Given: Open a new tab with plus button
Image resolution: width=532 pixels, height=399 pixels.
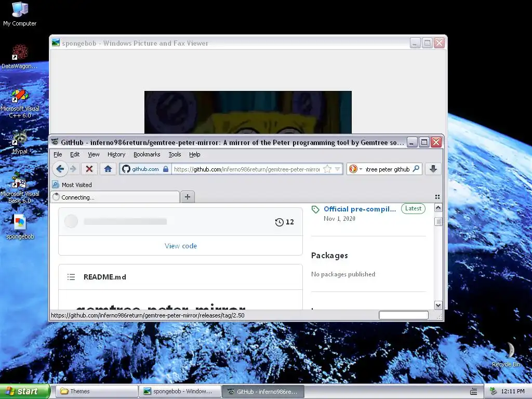Looking at the screenshot, I should click(187, 197).
